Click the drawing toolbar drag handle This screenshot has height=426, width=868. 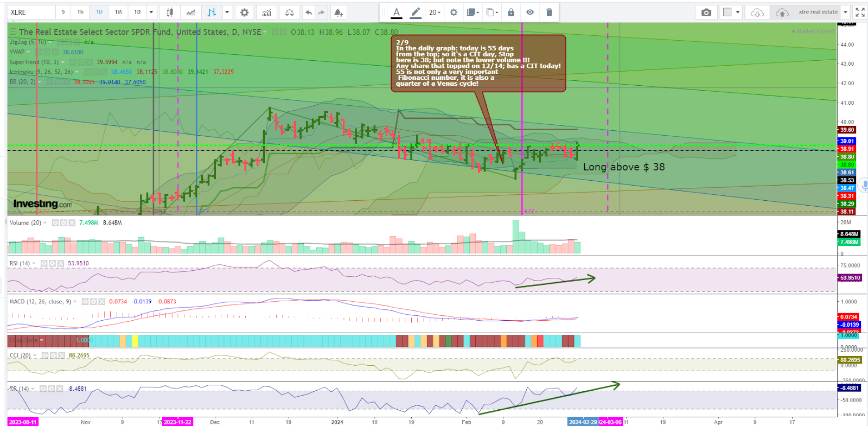(x=383, y=12)
